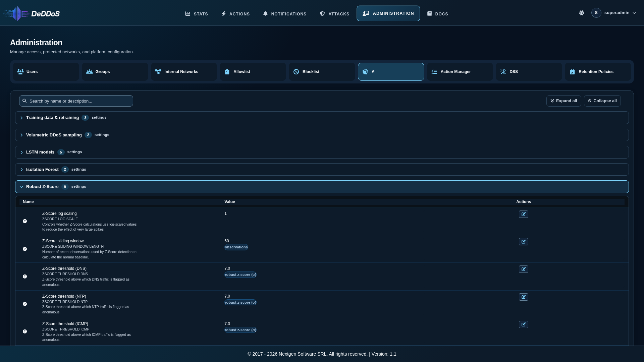Open the Actions menu
Viewport: 644px width, 362px height.
coord(235,14)
